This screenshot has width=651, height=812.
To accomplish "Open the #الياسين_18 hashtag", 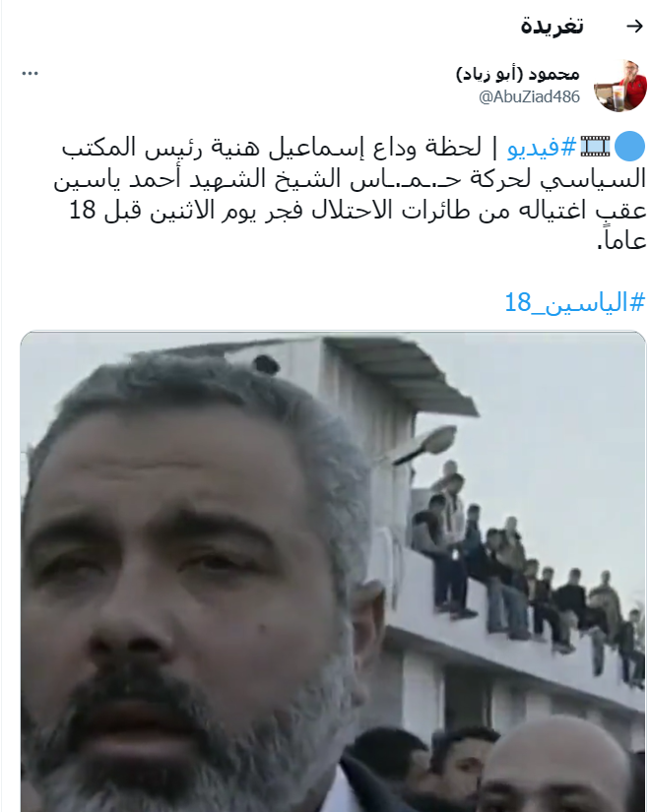I will [575, 301].
